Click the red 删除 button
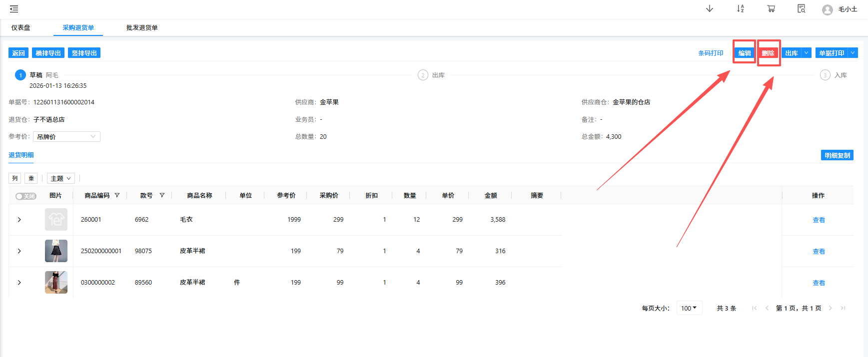The image size is (868, 357). tap(768, 53)
